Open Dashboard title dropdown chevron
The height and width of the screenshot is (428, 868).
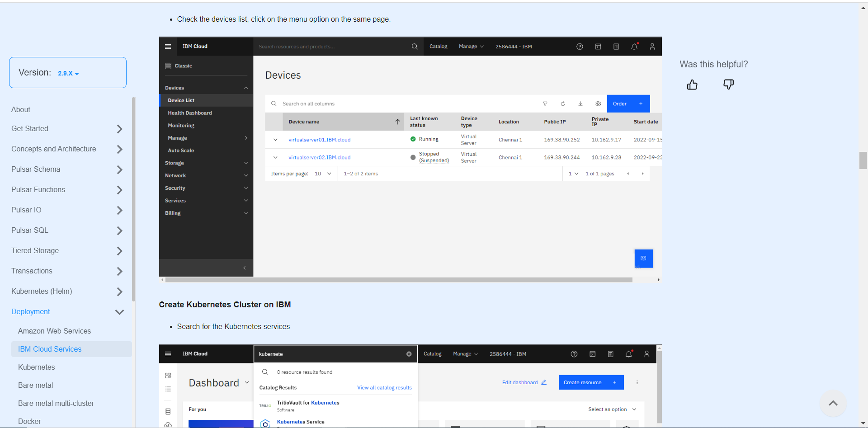point(247,382)
